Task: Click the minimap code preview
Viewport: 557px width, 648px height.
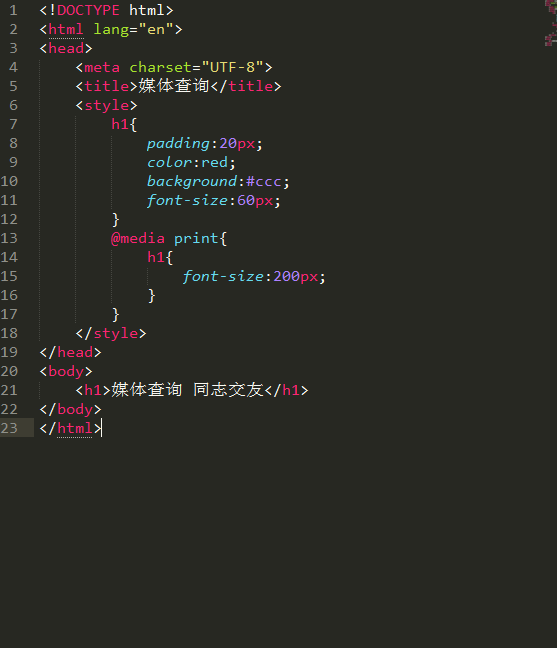Action: (551, 23)
